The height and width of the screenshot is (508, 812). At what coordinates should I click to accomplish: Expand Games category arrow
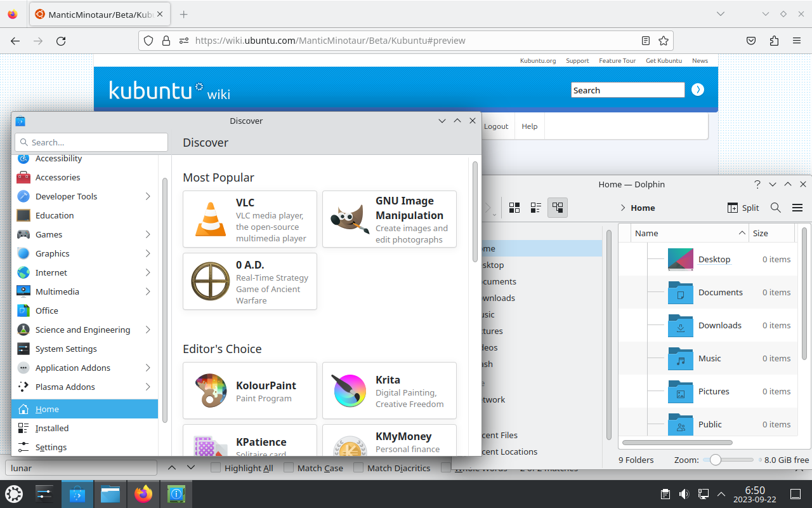pyautogui.click(x=148, y=234)
